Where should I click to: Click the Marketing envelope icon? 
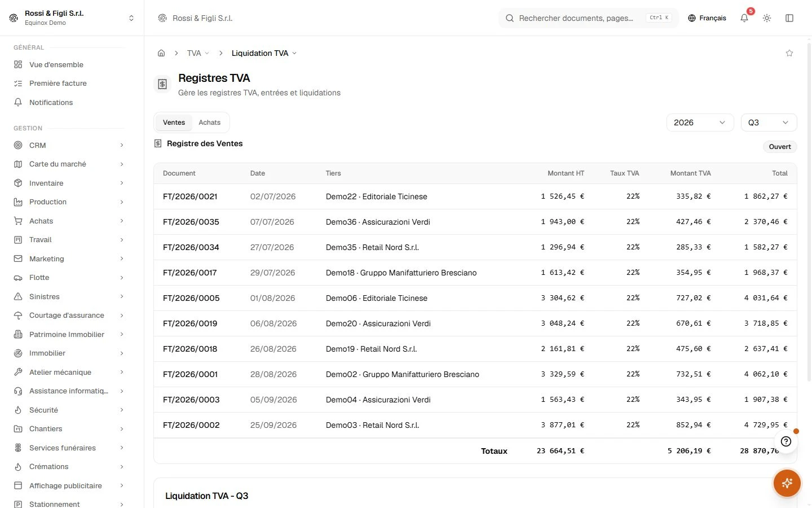click(18, 259)
